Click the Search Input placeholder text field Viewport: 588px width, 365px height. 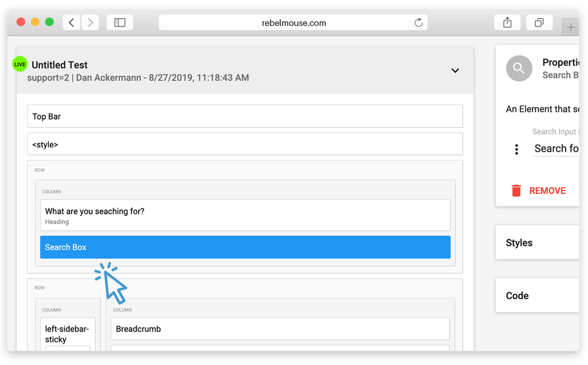(556, 149)
